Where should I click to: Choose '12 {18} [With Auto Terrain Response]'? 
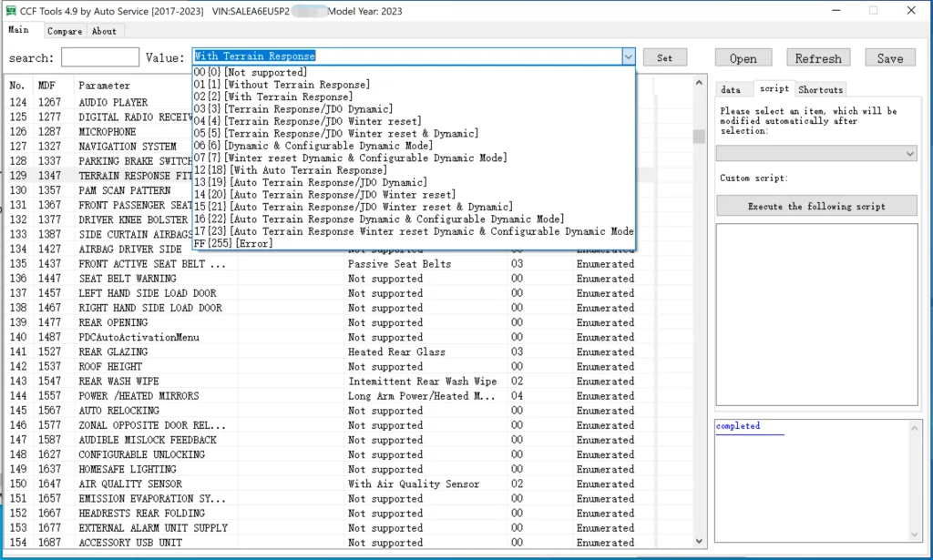pos(415,170)
